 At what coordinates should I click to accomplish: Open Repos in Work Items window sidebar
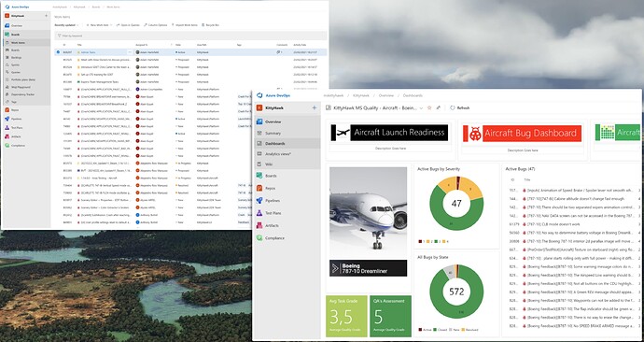click(x=12, y=110)
